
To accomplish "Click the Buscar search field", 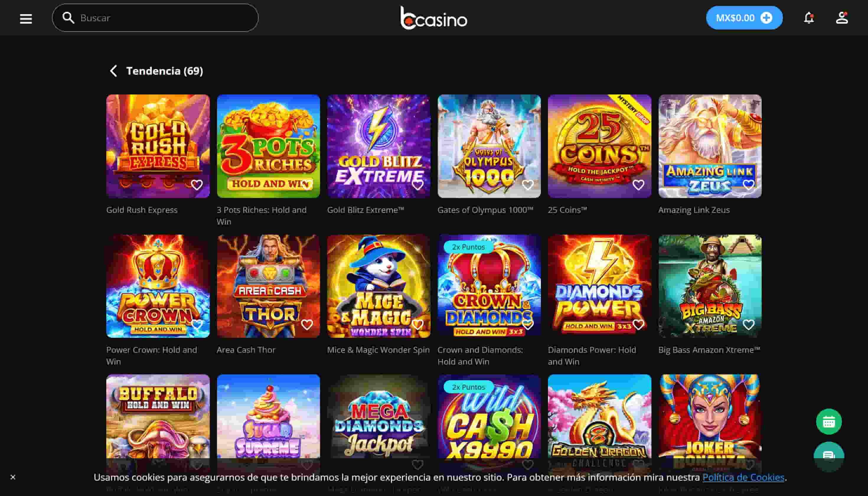I will (155, 18).
